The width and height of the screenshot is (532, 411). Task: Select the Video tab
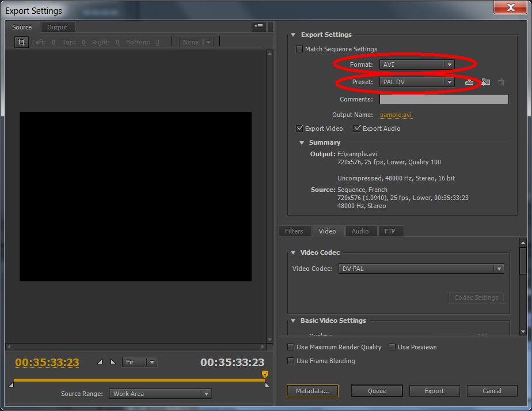pos(328,231)
